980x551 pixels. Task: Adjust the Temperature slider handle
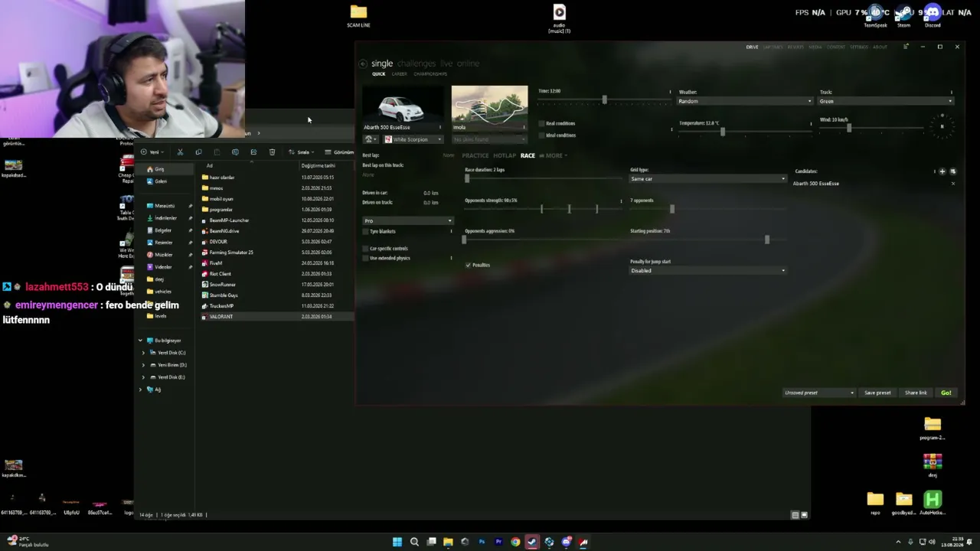722,132
